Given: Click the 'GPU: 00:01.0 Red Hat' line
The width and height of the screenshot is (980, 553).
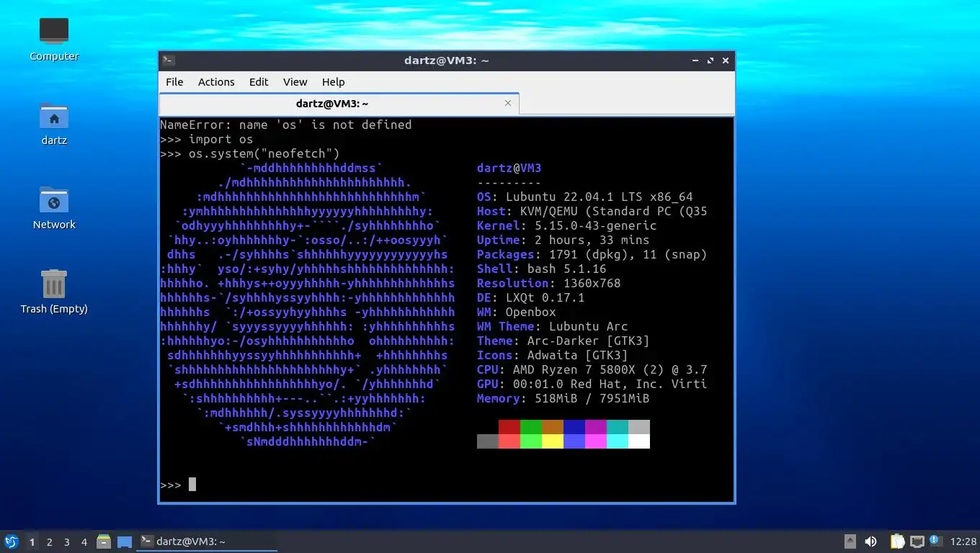Looking at the screenshot, I should (x=592, y=384).
